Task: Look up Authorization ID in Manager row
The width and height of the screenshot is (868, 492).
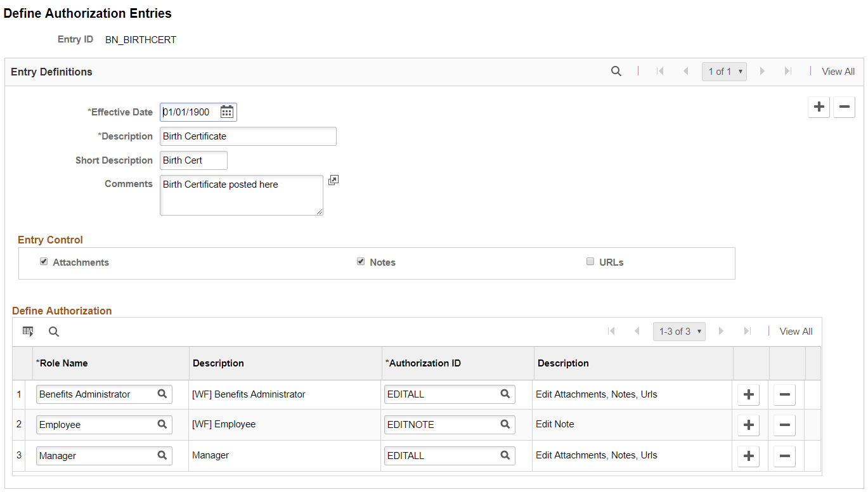Action: tap(505, 455)
